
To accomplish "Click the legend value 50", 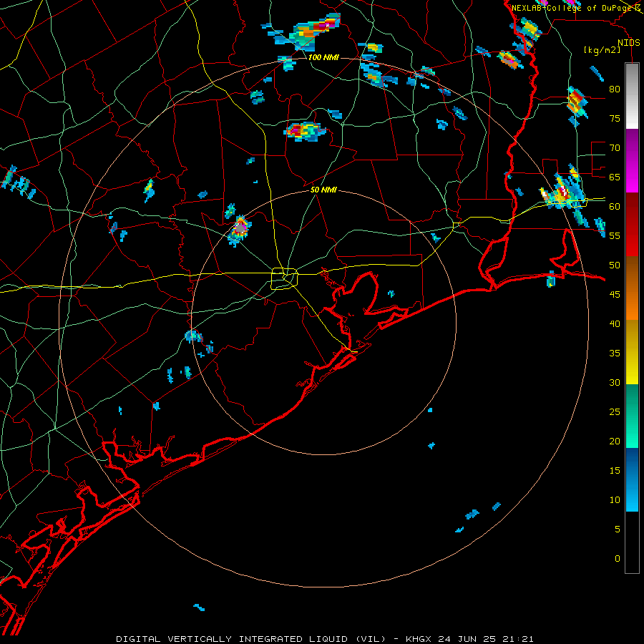I will click(x=615, y=265).
